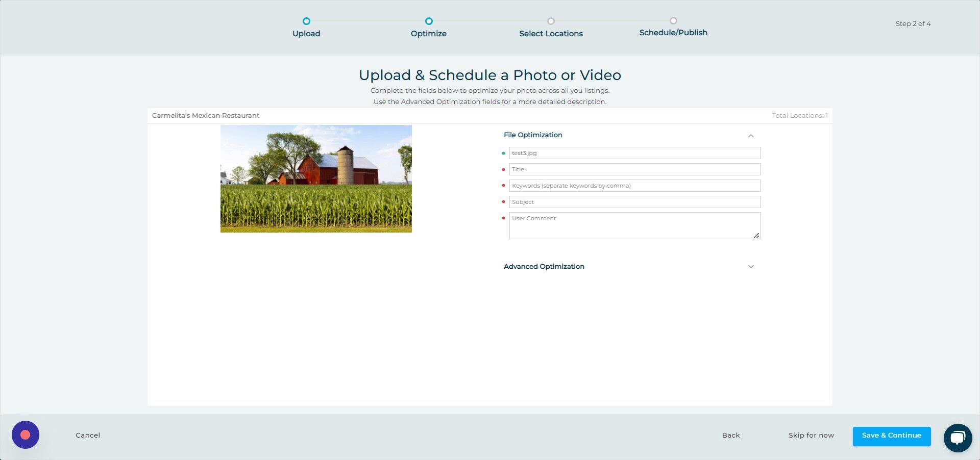Click the Step 2 of 4 indicator
This screenshot has height=460, width=980.
tap(913, 24)
